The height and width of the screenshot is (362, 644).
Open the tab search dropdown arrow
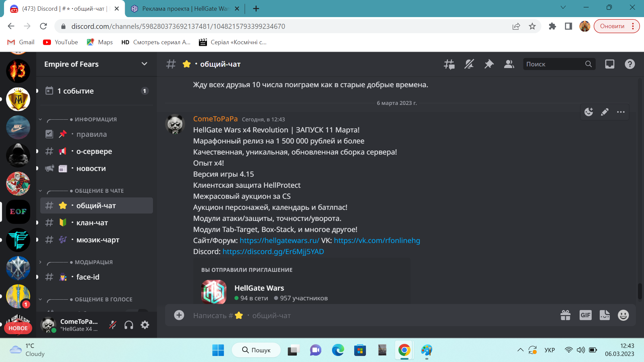[x=563, y=7]
